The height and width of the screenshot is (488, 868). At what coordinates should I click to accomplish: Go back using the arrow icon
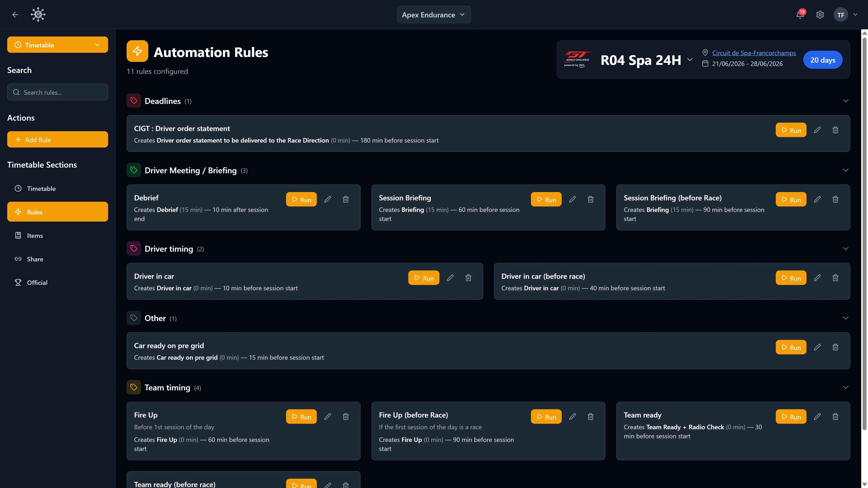(15, 14)
